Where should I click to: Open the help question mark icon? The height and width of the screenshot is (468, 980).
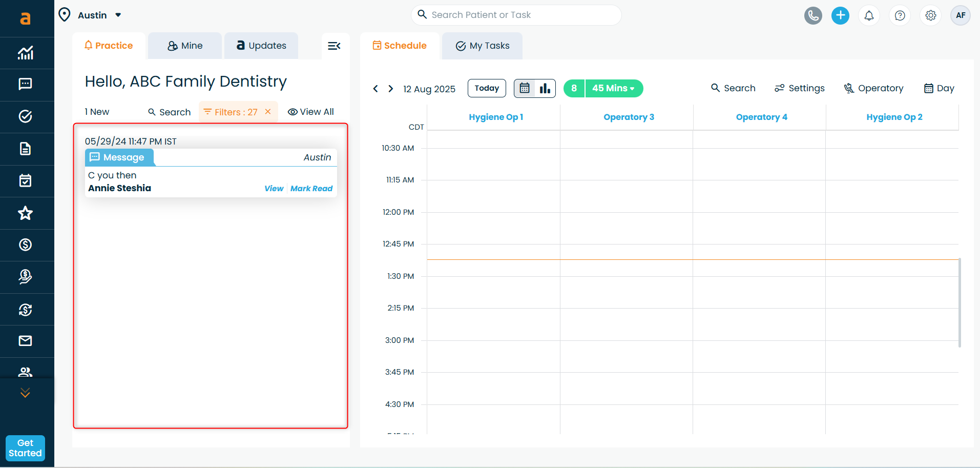900,15
